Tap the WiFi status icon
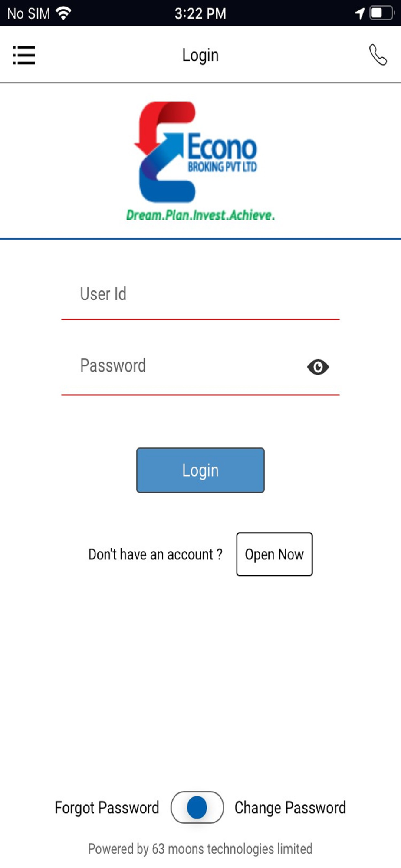The width and height of the screenshot is (401, 868). click(x=63, y=13)
